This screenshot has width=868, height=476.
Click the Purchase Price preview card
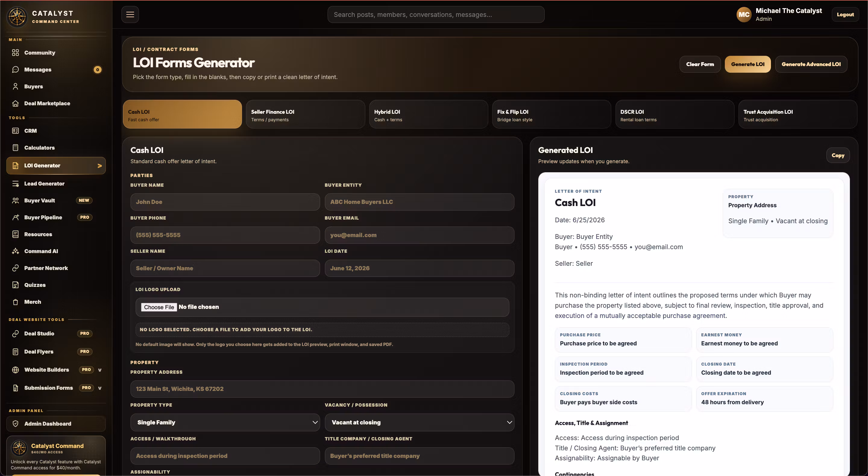[x=623, y=340]
